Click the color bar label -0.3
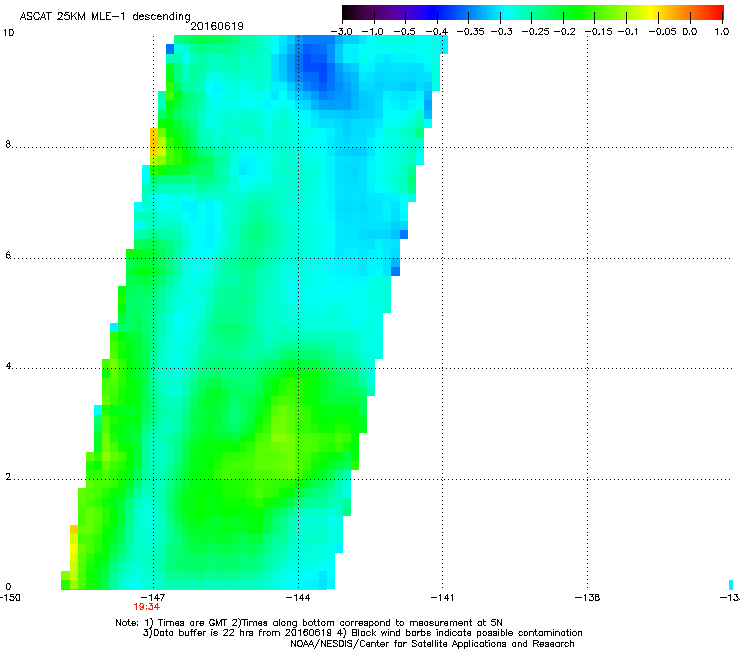Image resolution: width=740 pixels, height=650 pixels. [501, 32]
